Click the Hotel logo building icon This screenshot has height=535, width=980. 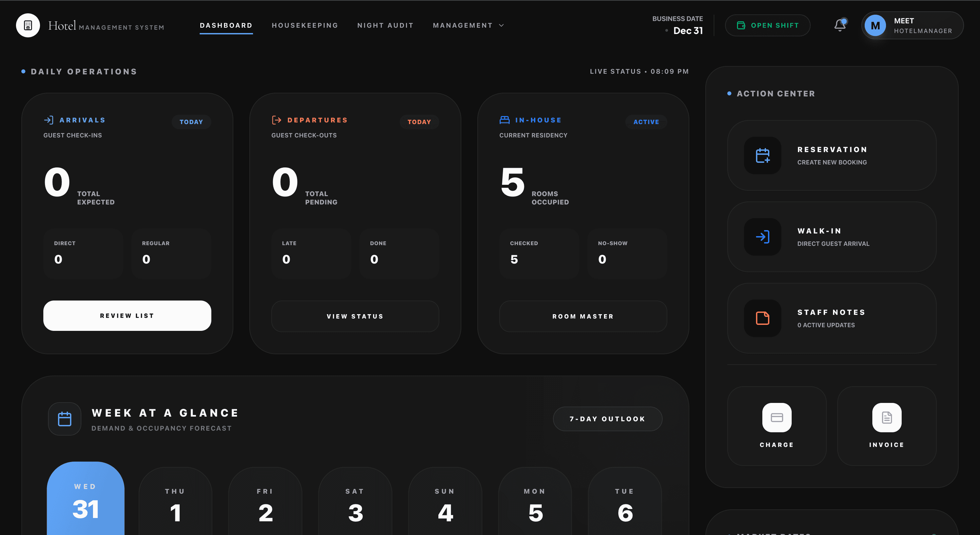[28, 25]
